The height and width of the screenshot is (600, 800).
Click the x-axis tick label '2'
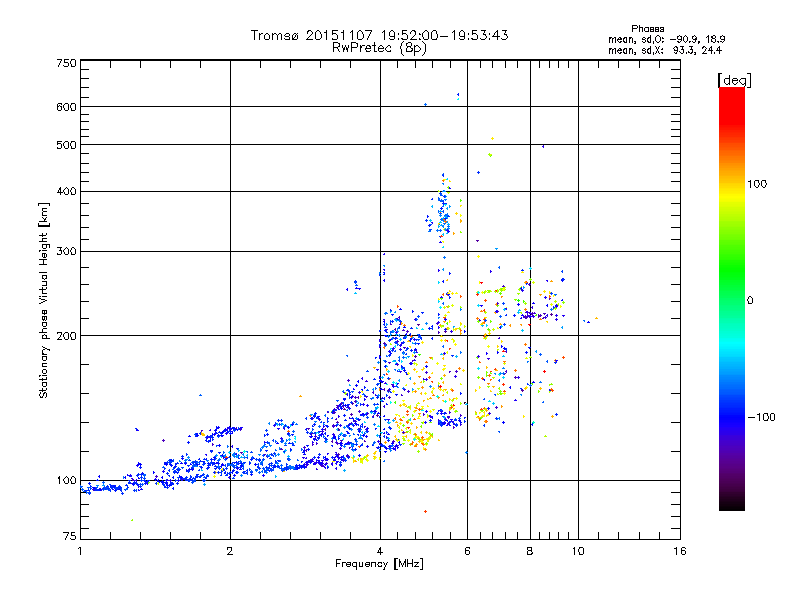pyautogui.click(x=230, y=551)
